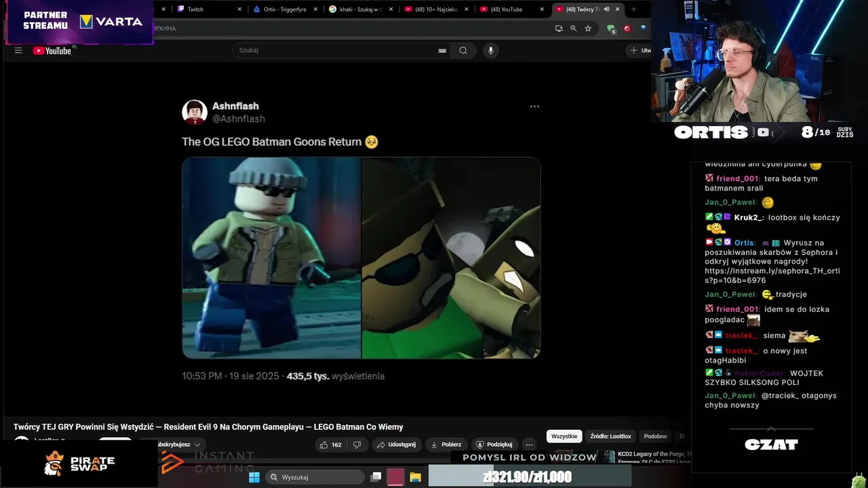Open the @Ashnflash handle link
Image resolution: width=868 pixels, height=488 pixels.
coord(239,119)
